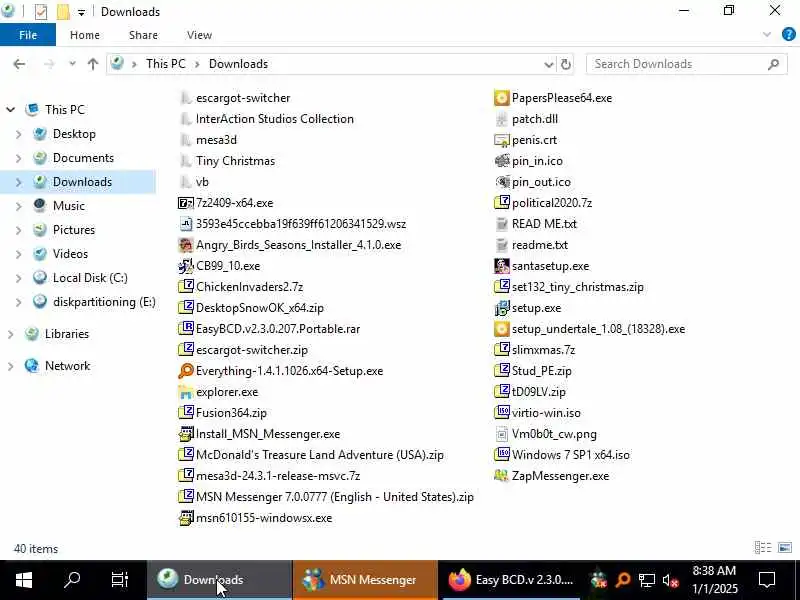Click the penis.crt certificate icon

[502, 140]
